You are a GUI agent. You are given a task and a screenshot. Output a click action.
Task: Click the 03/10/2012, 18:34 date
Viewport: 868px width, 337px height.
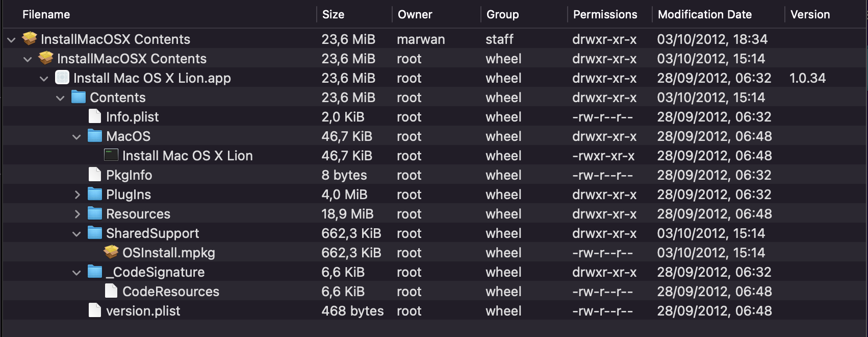[712, 39]
